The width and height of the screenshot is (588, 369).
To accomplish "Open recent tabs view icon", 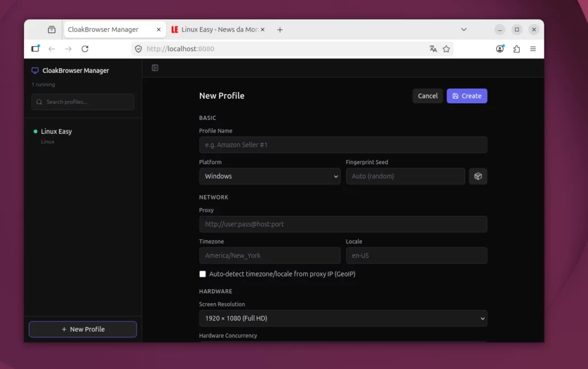I will point(52,30).
